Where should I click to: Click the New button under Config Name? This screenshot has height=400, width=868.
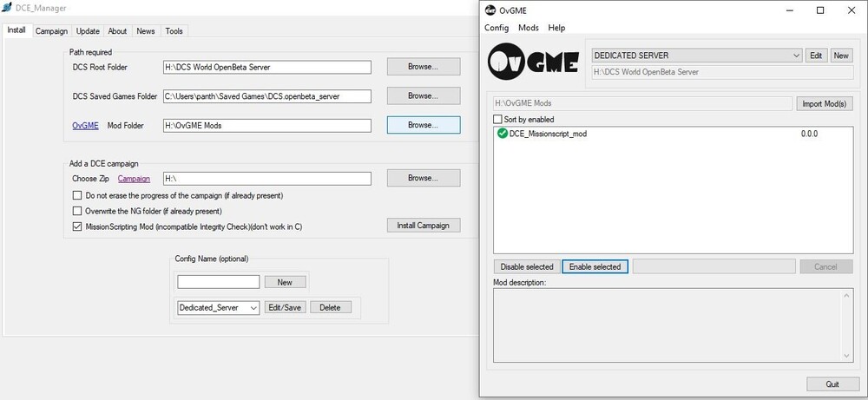(x=285, y=282)
